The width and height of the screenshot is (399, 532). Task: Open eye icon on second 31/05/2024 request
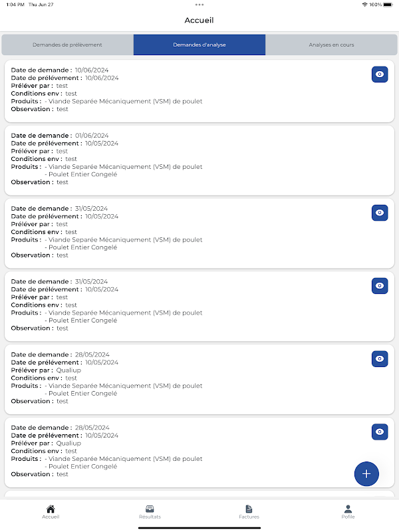[x=380, y=286]
